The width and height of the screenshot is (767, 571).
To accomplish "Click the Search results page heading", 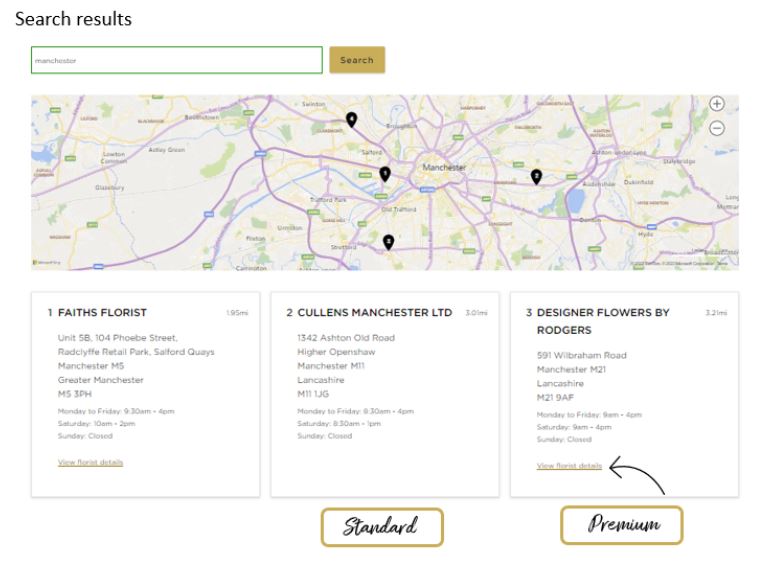I will [73, 19].
